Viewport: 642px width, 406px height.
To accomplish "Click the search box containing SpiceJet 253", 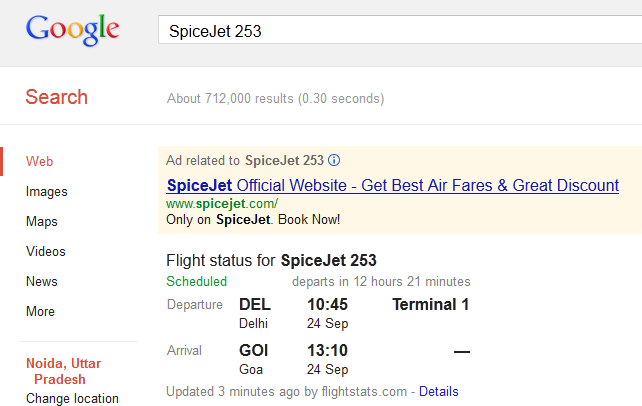I will 400,31.
